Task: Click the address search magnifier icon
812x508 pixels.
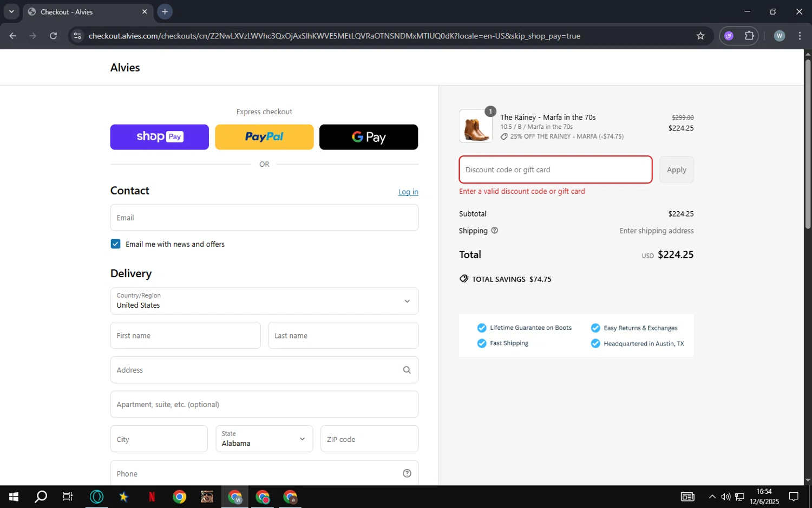Action: [x=407, y=370]
